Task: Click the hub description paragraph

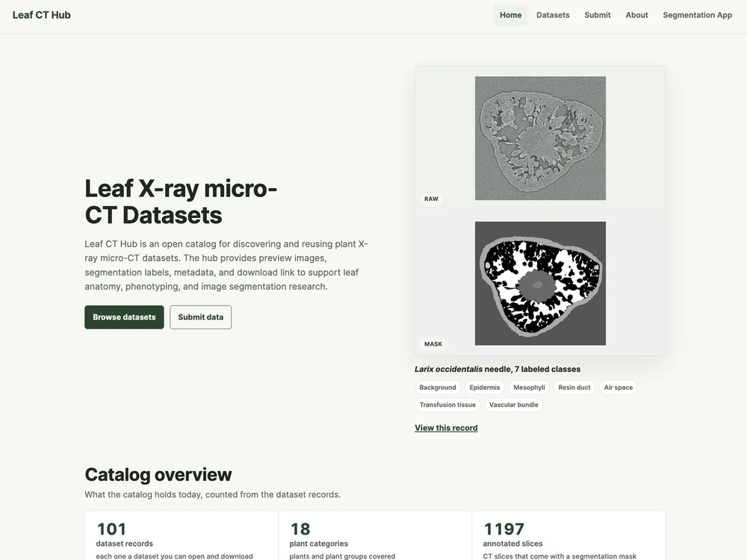Action: [226, 265]
